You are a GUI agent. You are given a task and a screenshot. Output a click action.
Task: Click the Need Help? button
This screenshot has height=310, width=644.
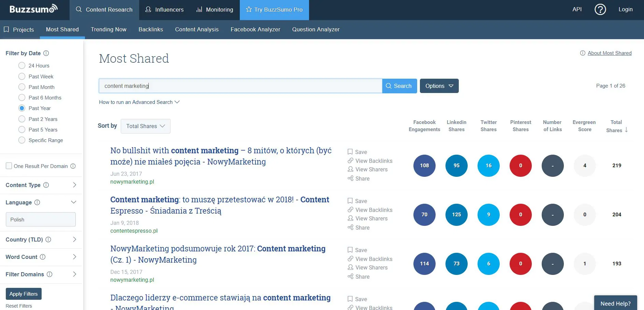tap(615, 303)
